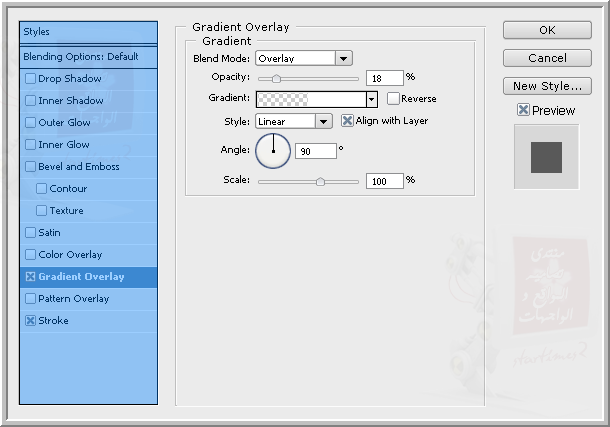
Task: Click the gradient swatch to edit
Action: [311, 99]
